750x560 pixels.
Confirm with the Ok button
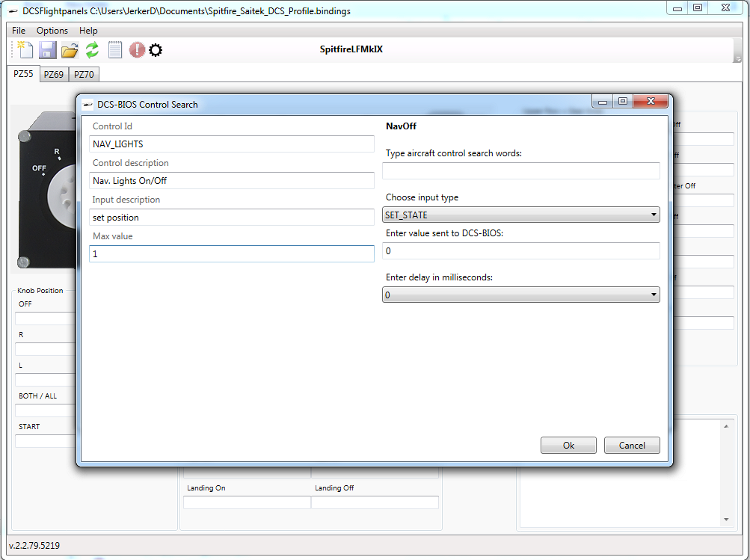point(568,445)
